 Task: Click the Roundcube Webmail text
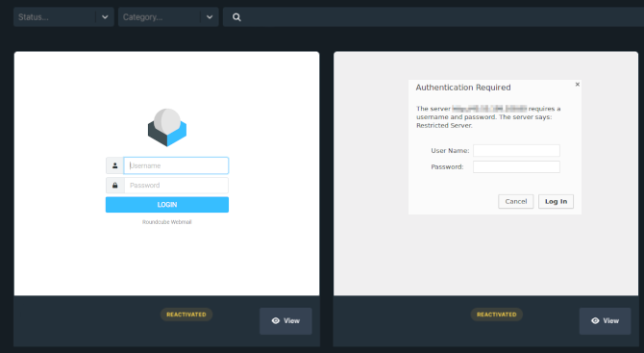[x=166, y=222]
